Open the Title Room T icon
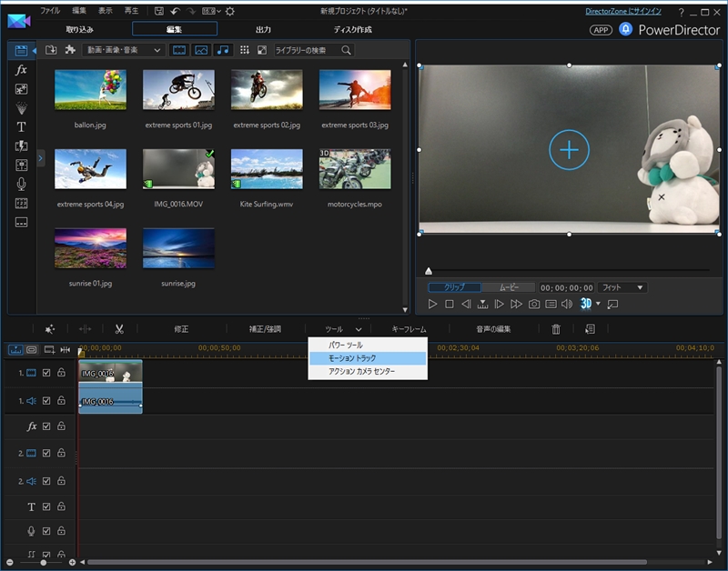 pyautogui.click(x=21, y=127)
